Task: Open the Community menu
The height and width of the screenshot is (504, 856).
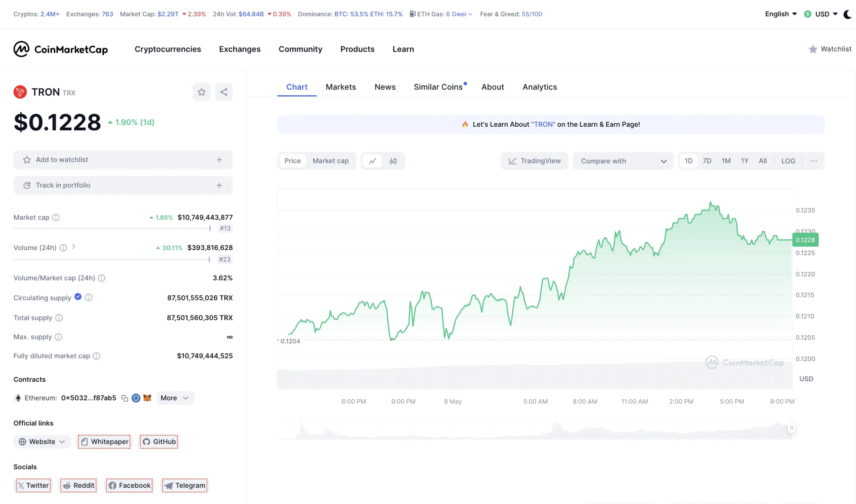Action: coord(300,49)
